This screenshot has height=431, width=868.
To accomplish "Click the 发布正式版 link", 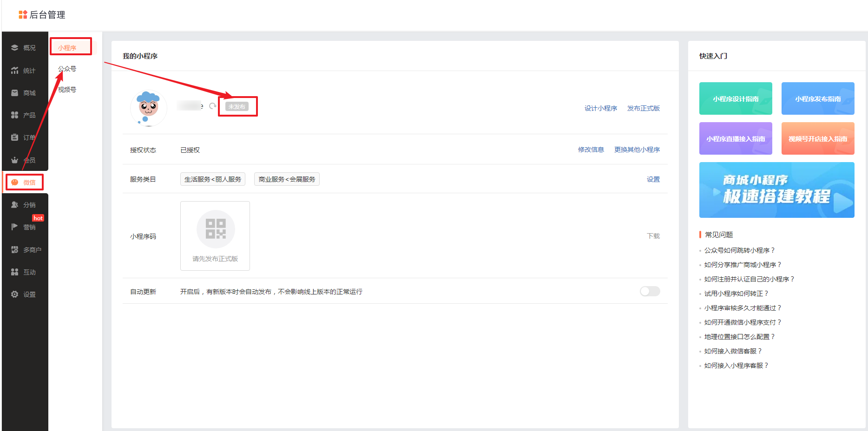I will (643, 108).
